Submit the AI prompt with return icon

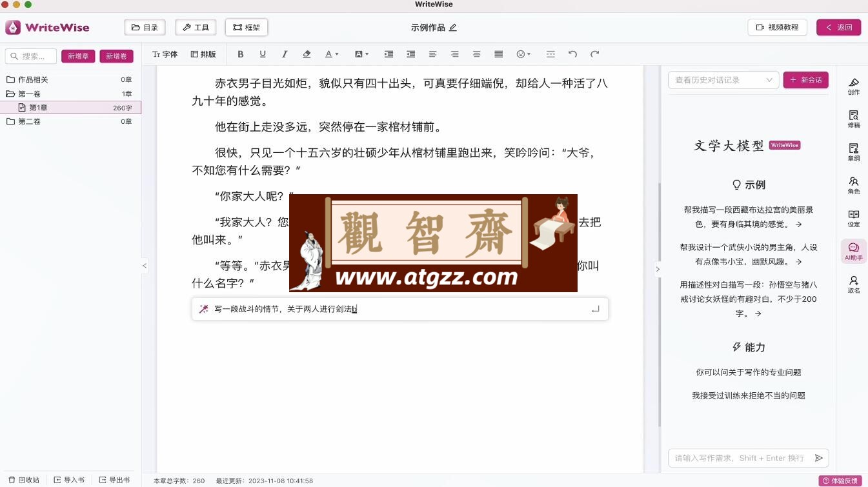click(595, 309)
